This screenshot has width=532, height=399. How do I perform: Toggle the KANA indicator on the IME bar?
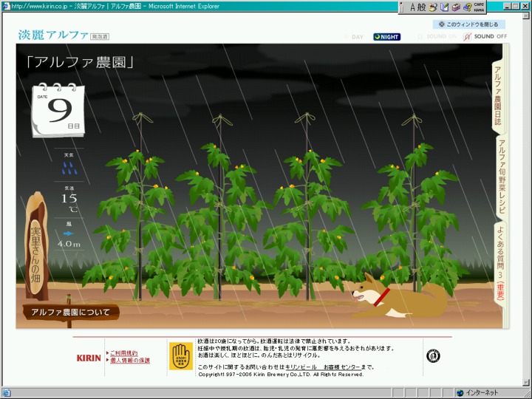479,10
